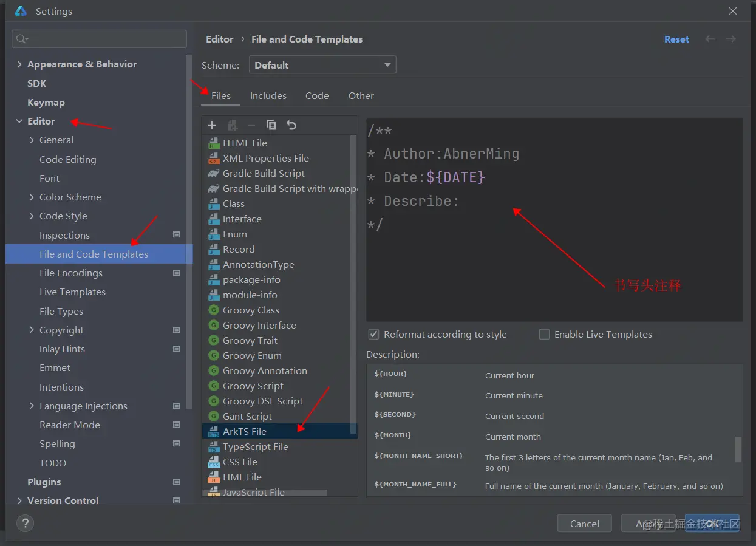The image size is (756, 546).
Task: Click the Reset link
Action: [676, 39]
